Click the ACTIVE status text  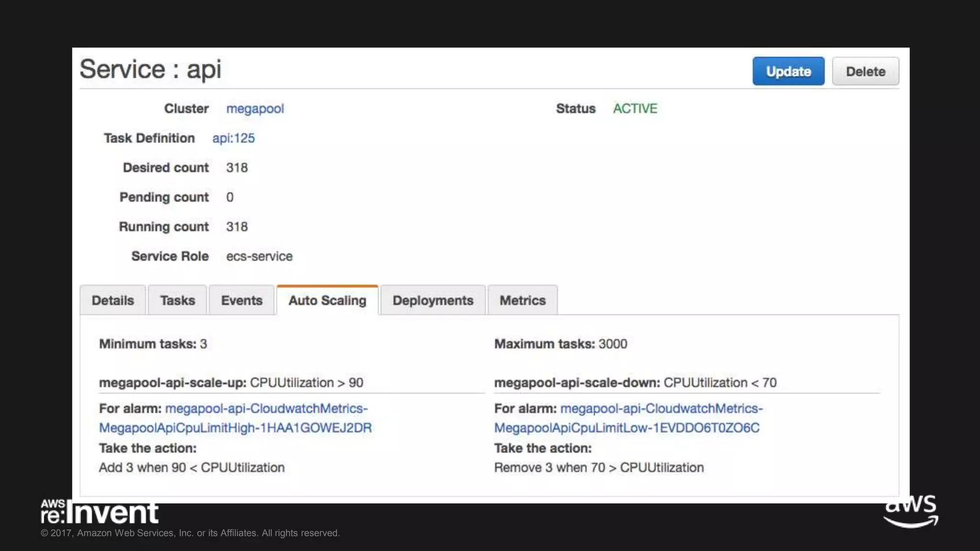635,109
